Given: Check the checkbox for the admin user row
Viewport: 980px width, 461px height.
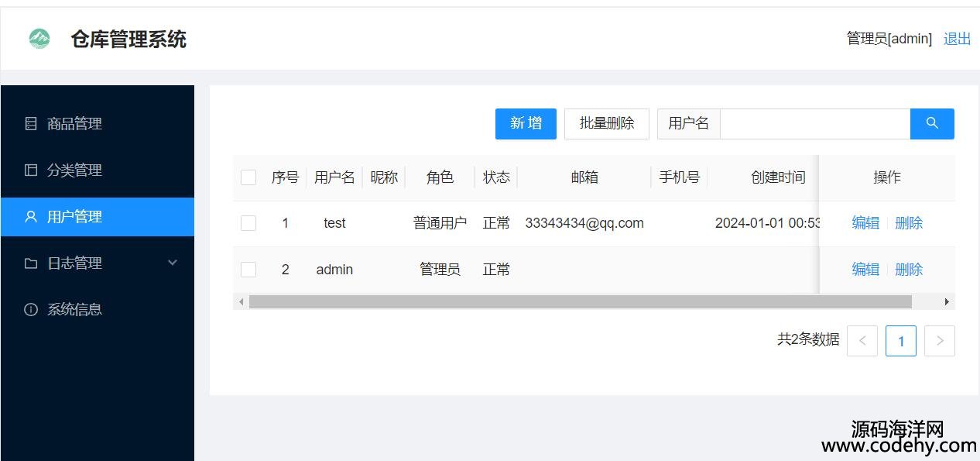Looking at the screenshot, I should pos(248,270).
